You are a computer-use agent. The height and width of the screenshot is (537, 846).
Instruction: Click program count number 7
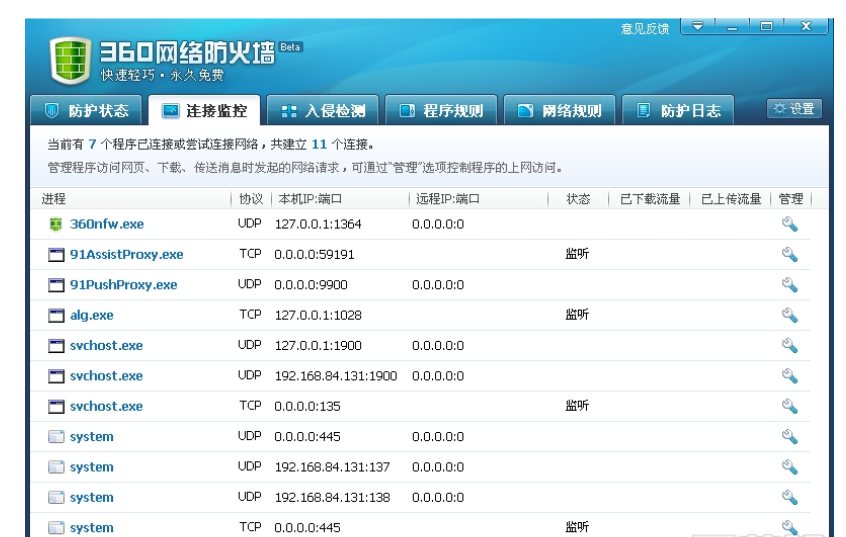[92, 144]
